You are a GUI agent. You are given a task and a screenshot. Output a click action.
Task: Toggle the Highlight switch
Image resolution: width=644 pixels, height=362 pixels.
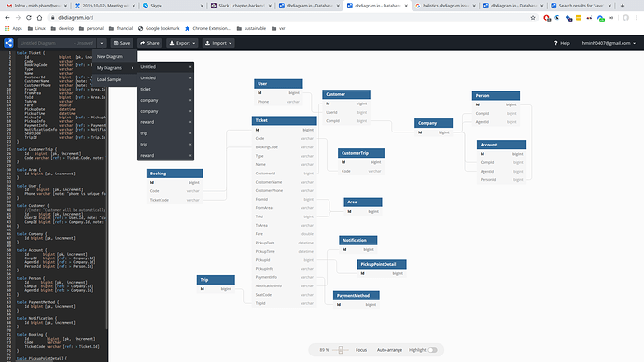point(432,350)
